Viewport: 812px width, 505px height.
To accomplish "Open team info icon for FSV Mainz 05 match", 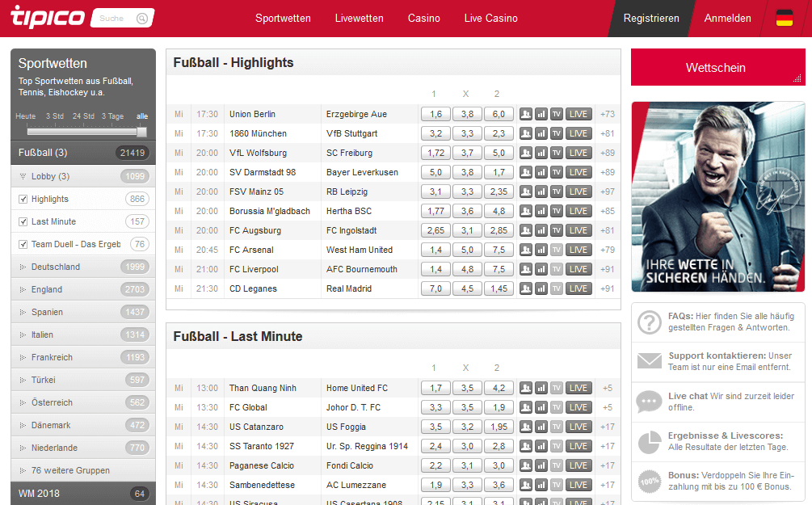I will pos(526,191).
